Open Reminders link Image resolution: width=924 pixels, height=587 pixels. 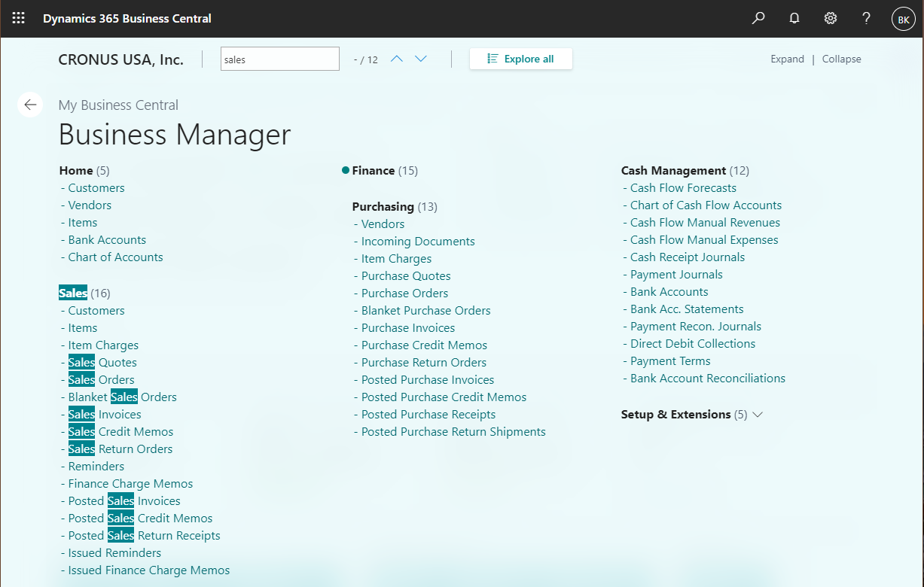pos(96,467)
